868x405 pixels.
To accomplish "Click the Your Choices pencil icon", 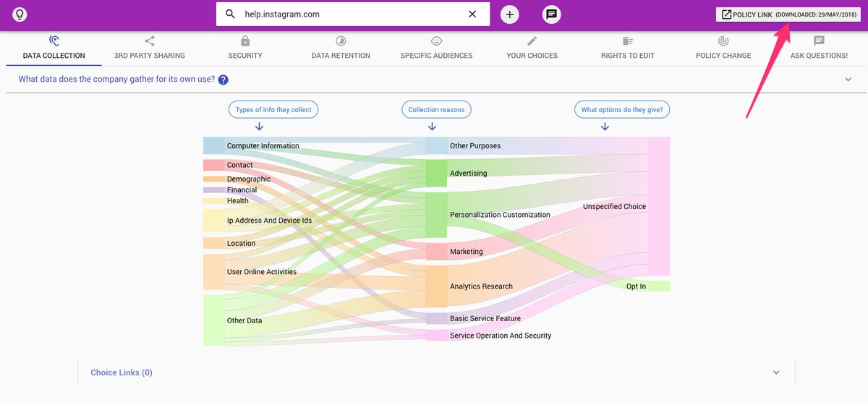I will tap(532, 41).
